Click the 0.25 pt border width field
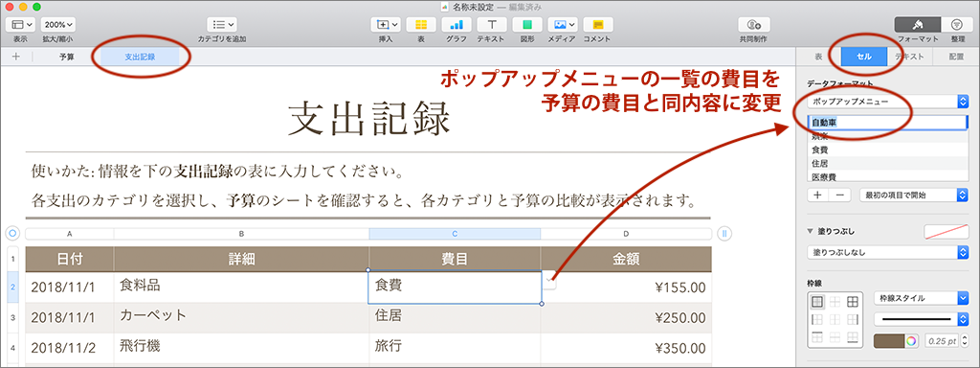 click(943, 341)
